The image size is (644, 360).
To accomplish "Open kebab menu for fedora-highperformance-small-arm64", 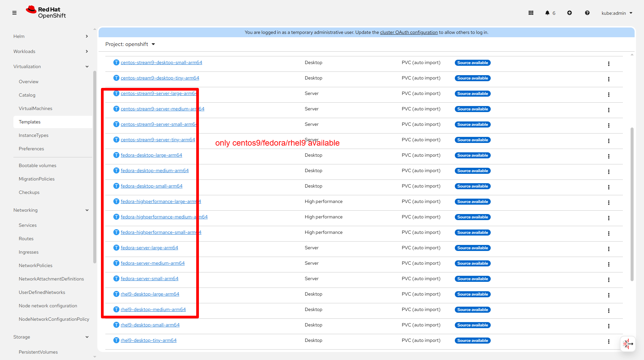I will [x=609, y=234].
